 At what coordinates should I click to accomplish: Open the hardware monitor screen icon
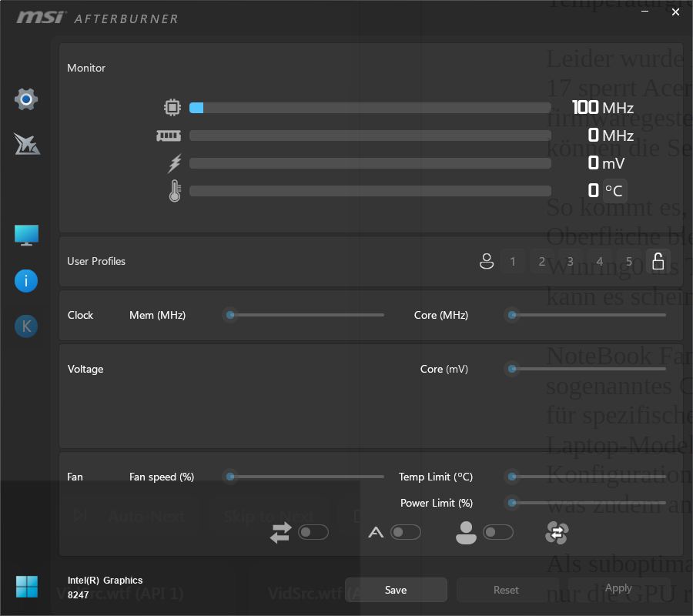tap(26, 235)
